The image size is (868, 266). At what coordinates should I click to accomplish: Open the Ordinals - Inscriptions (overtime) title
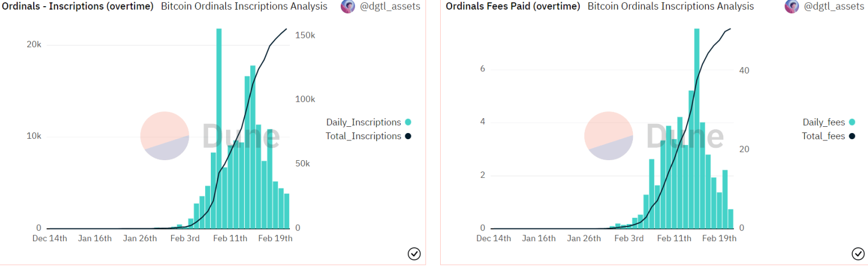[78, 7]
